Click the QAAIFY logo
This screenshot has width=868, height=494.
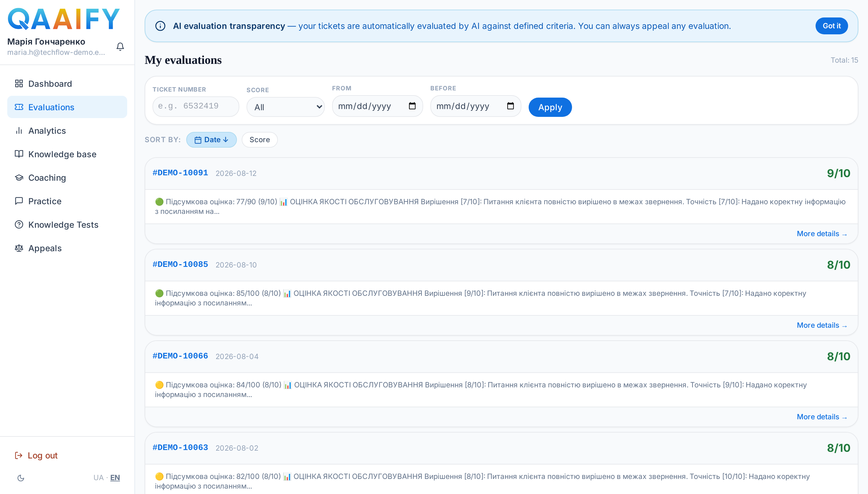64,19
